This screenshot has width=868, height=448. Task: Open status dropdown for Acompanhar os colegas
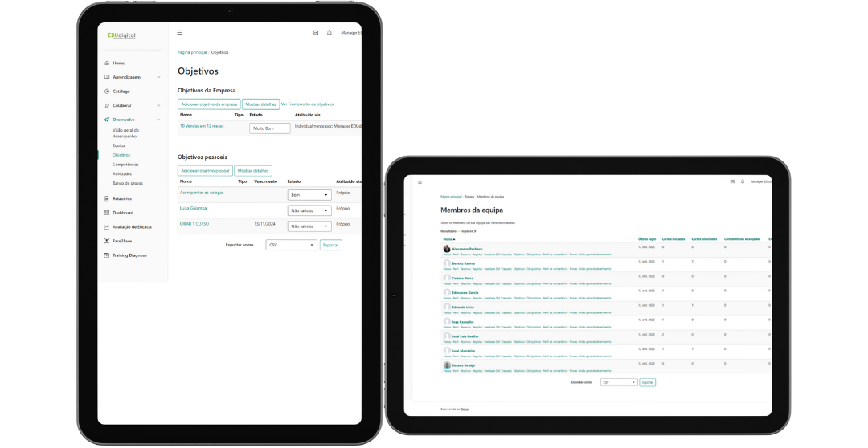pos(309,195)
